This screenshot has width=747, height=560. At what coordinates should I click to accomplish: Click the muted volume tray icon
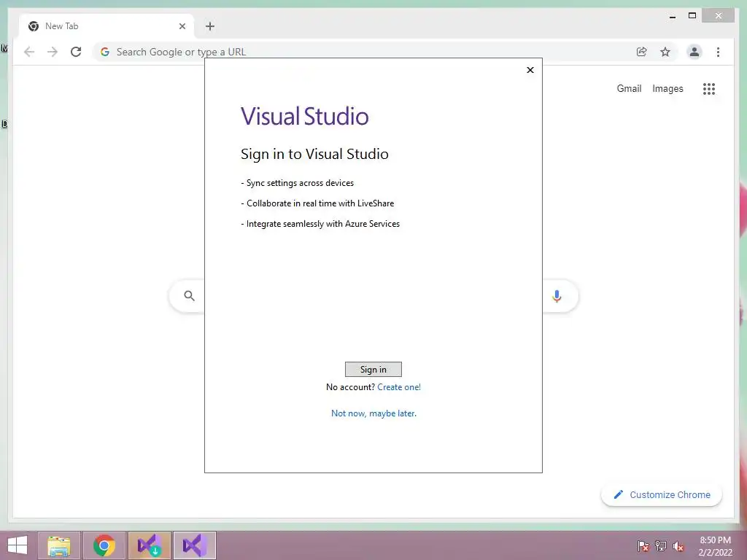click(x=678, y=546)
